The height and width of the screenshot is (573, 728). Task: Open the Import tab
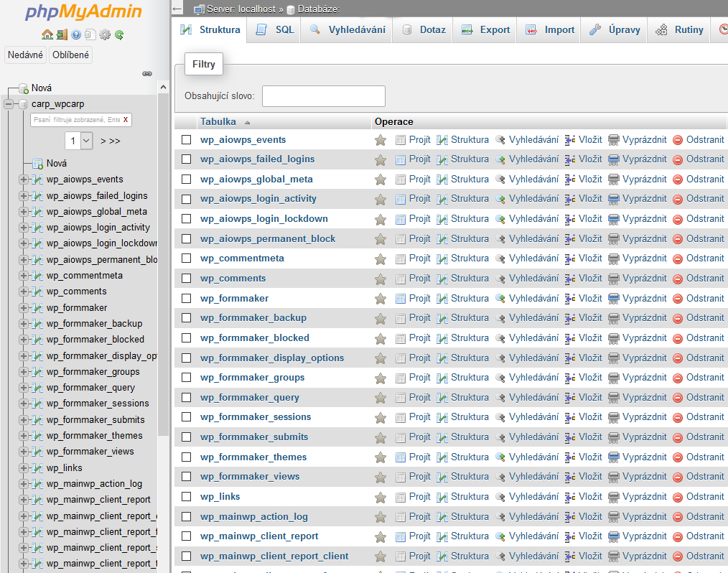pyautogui.click(x=549, y=29)
